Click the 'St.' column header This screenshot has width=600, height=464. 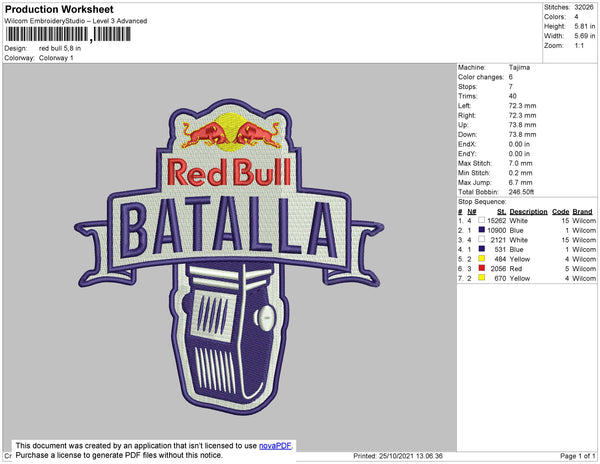point(502,212)
